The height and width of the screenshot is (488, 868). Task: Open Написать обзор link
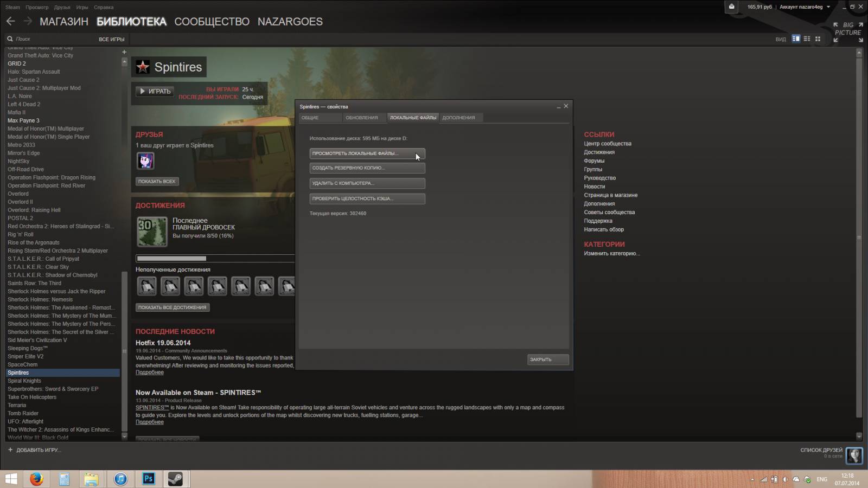pos(604,230)
